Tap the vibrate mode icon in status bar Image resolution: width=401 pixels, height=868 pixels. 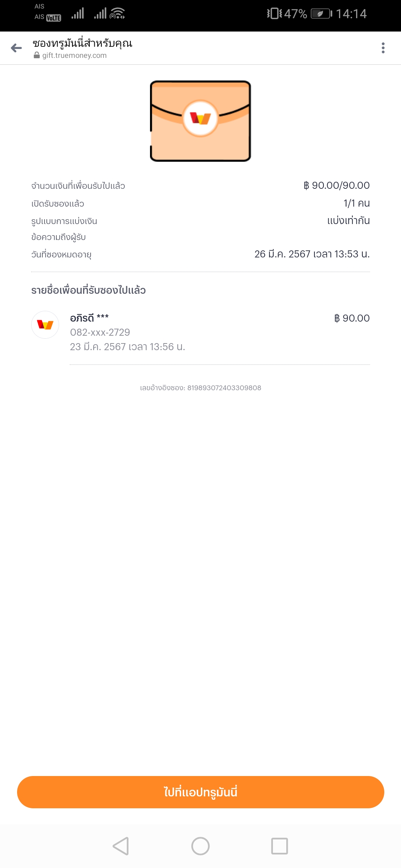pos(274,14)
